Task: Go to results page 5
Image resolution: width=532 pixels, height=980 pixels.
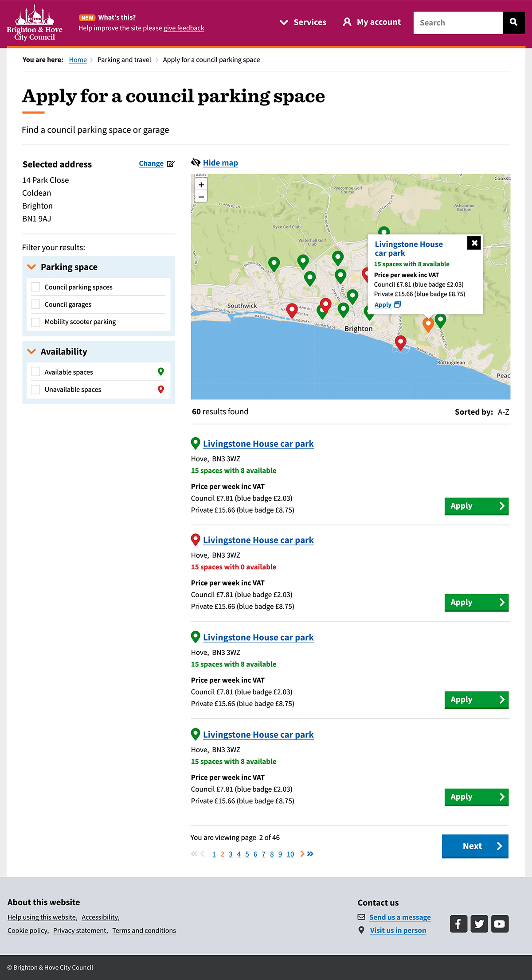Action: coord(247,854)
